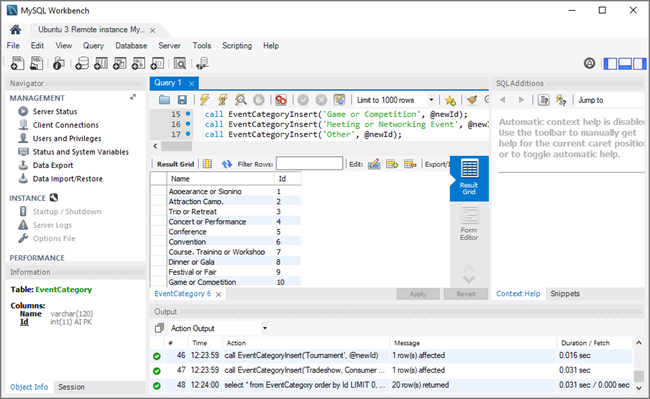
Task: Toggle the sidebar panel visibility
Action: click(x=610, y=63)
